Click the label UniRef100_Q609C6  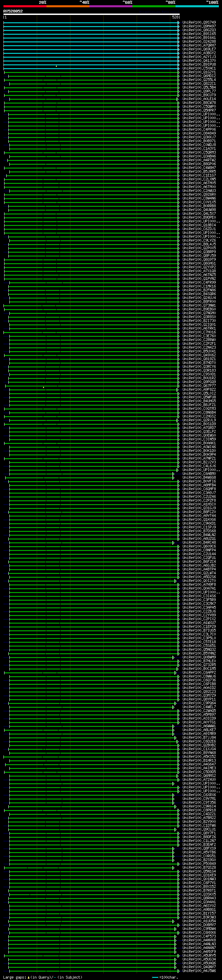(x=199, y=546)
